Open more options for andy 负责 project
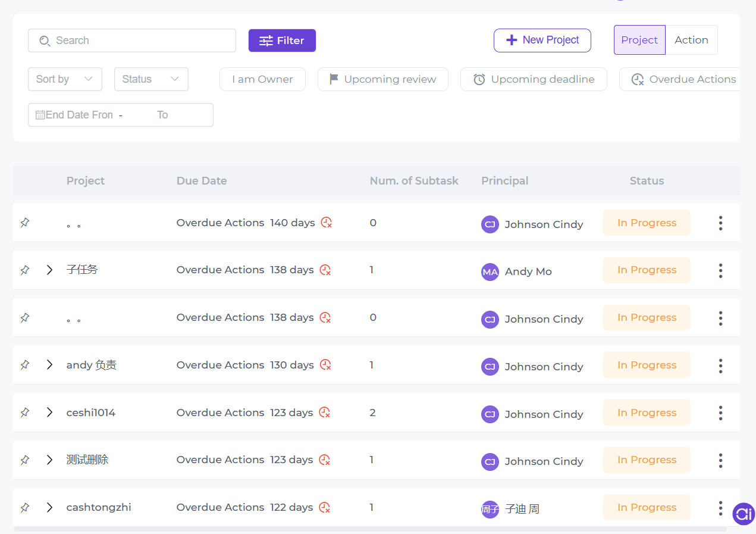The width and height of the screenshot is (756, 534). pyautogui.click(x=720, y=366)
